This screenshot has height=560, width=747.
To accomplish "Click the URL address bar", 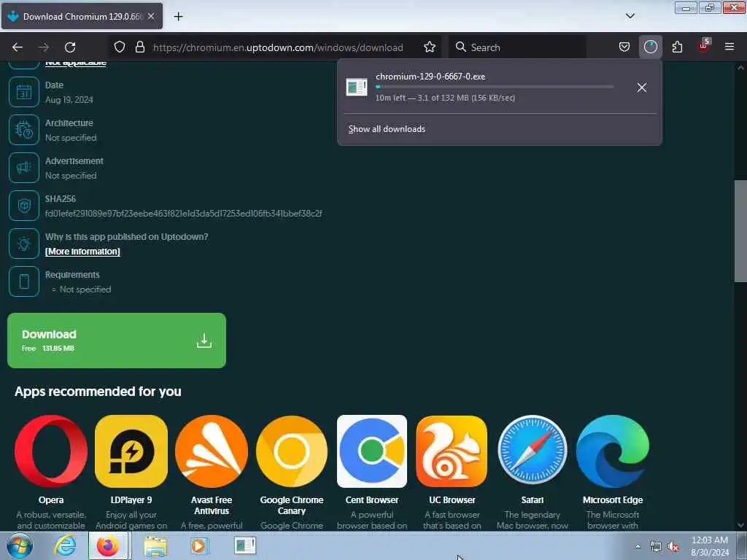I will [278, 47].
